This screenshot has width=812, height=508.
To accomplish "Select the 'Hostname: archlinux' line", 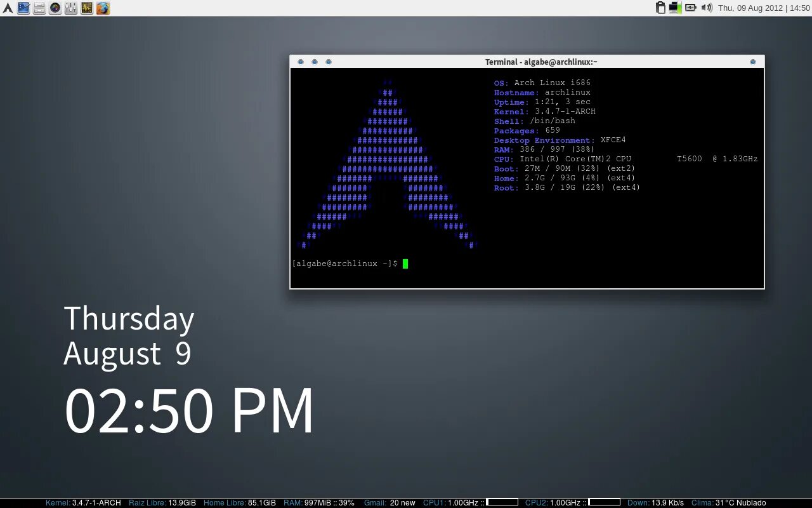I will pos(542,92).
